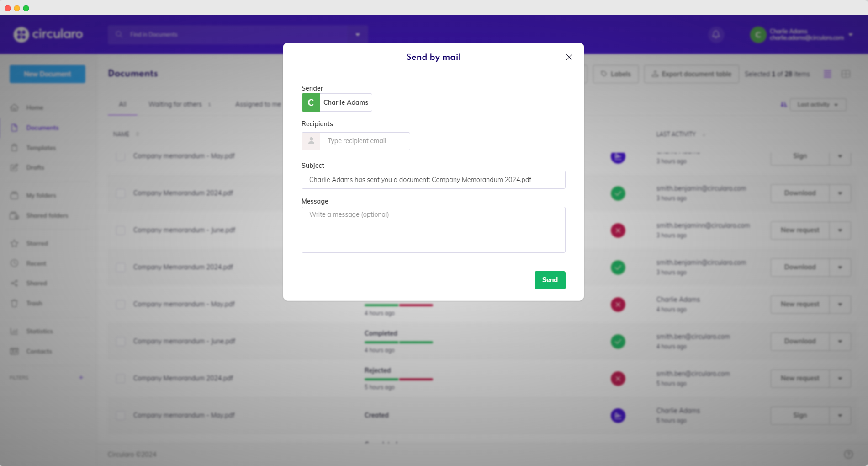Select the first Company Memorandum 2024.pdf checkbox
Image resolution: width=868 pixels, height=466 pixels.
121,193
